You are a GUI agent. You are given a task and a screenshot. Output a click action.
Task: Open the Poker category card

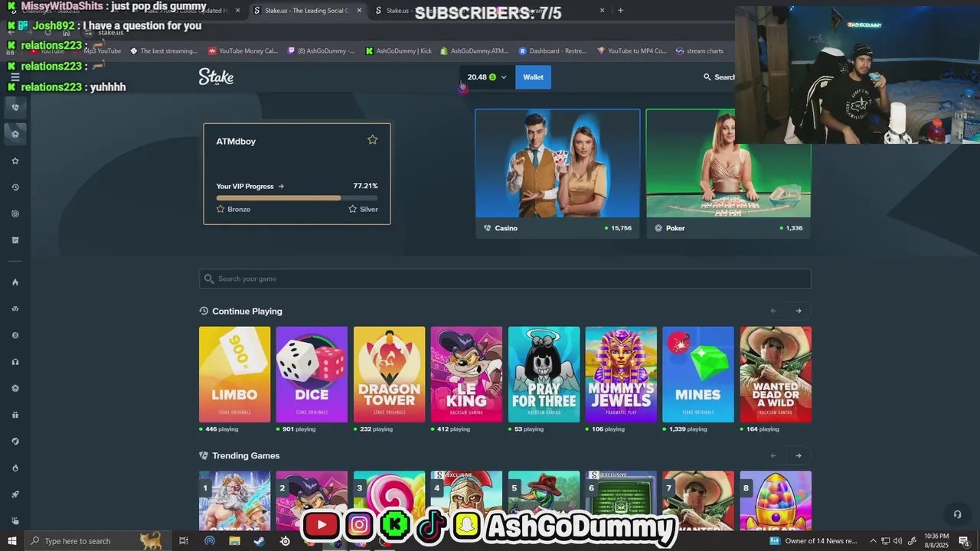[x=728, y=174]
